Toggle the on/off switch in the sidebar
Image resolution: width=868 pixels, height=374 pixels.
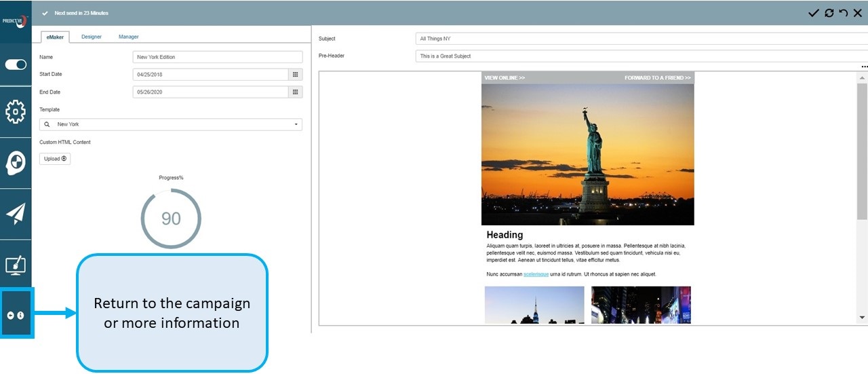(16, 64)
